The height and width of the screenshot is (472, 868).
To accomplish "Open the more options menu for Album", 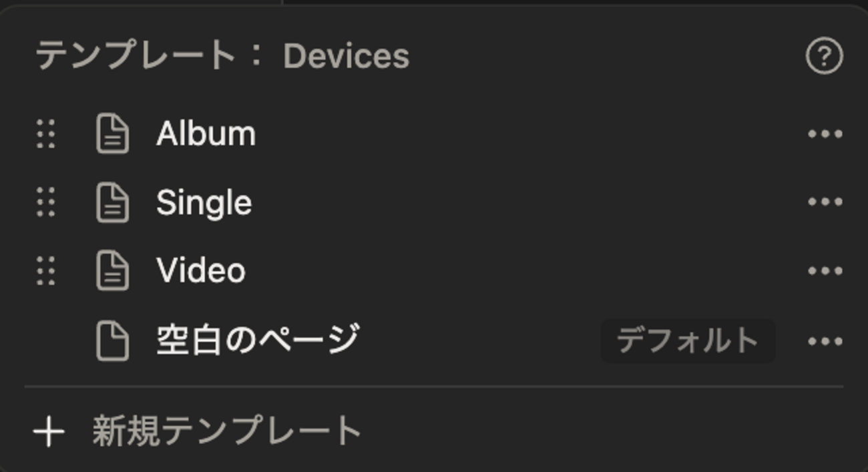I will (825, 134).
